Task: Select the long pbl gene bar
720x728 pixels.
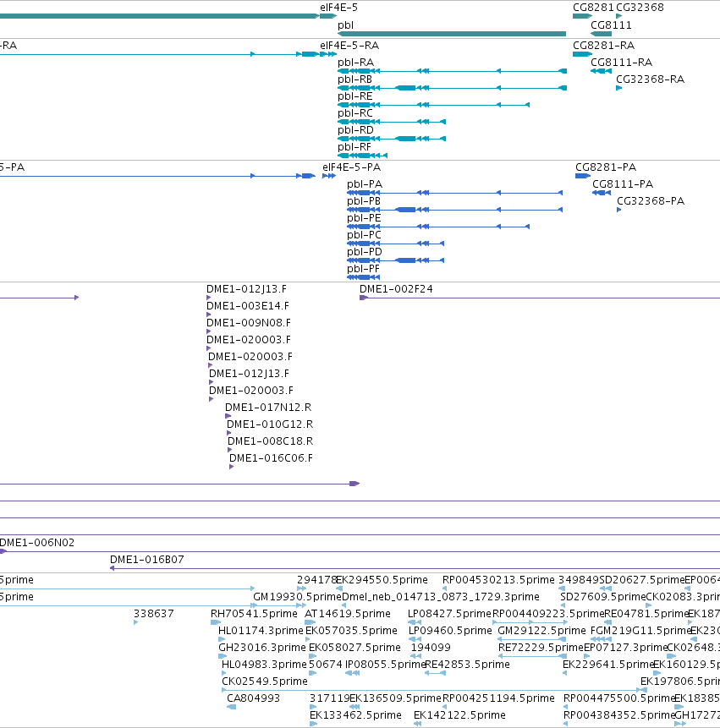Action: 452,34
